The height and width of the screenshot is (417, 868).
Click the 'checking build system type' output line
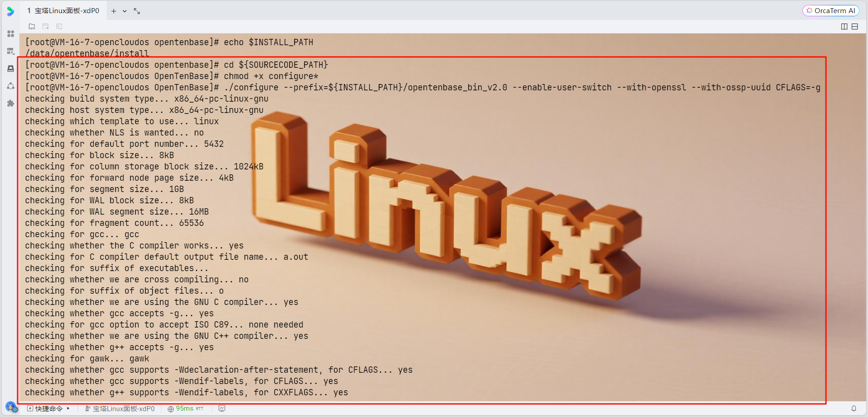pos(147,99)
